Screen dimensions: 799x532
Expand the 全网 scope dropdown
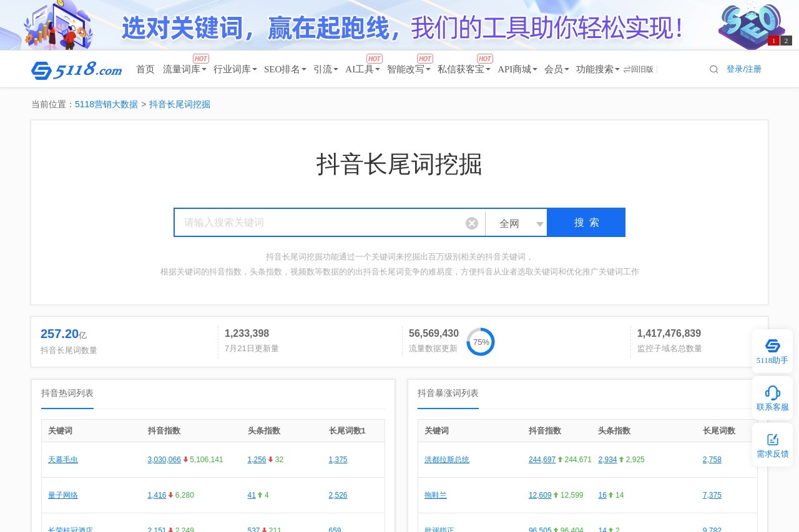click(x=516, y=223)
